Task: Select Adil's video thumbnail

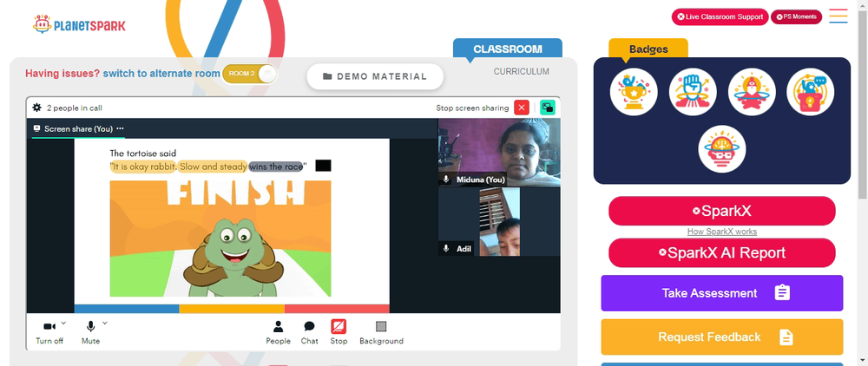Action: coord(499,222)
